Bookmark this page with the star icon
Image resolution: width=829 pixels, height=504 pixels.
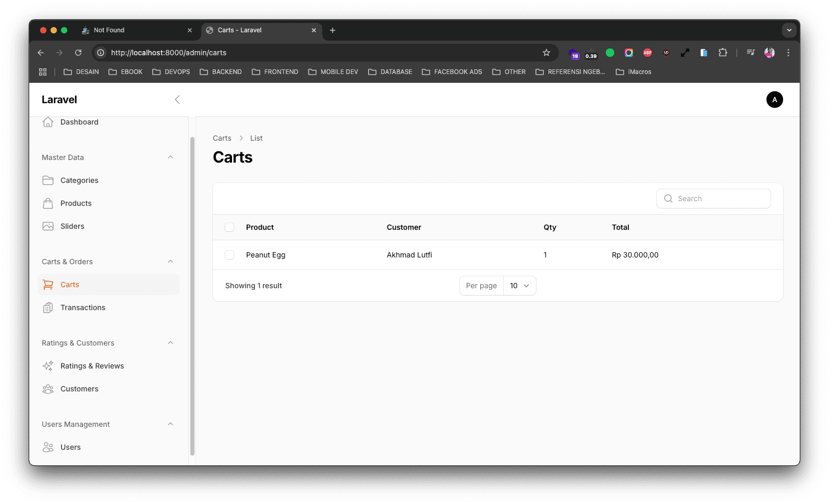546,53
